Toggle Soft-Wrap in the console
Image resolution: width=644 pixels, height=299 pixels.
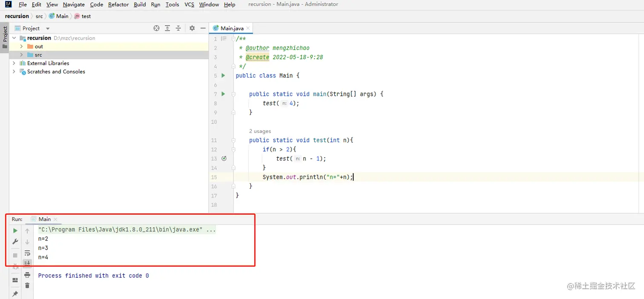(27, 253)
